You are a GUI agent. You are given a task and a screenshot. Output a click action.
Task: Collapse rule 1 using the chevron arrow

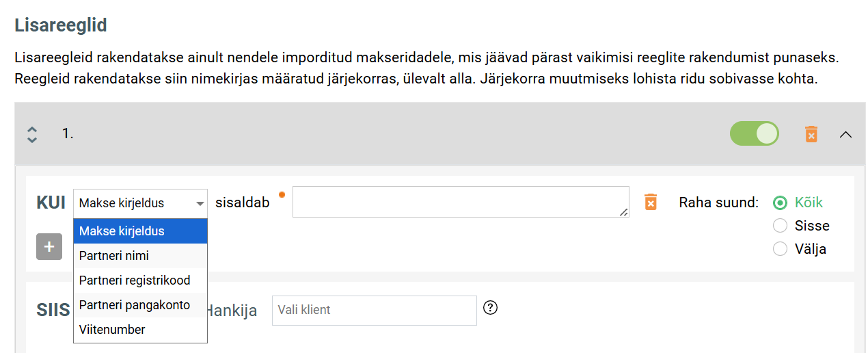coord(845,135)
